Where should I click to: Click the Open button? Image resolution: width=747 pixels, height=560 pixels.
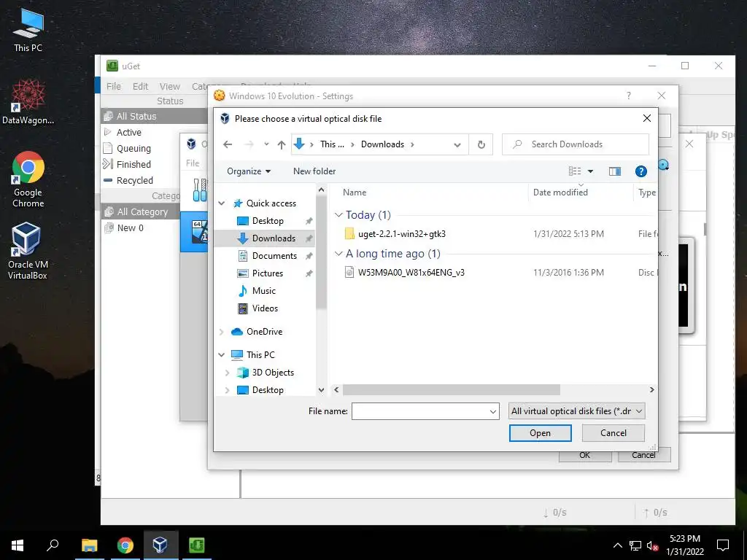tap(541, 433)
